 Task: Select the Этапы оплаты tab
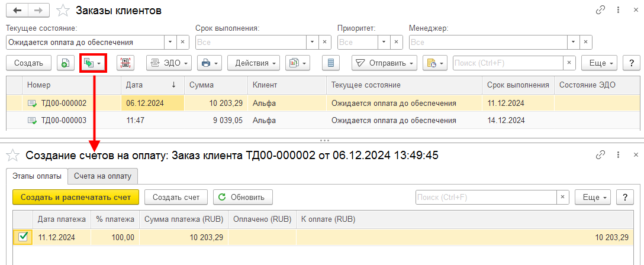click(x=37, y=176)
